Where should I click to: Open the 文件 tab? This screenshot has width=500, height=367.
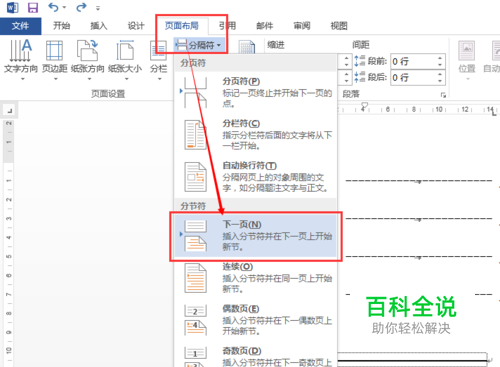pyautogui.click(x=20, y=26)
